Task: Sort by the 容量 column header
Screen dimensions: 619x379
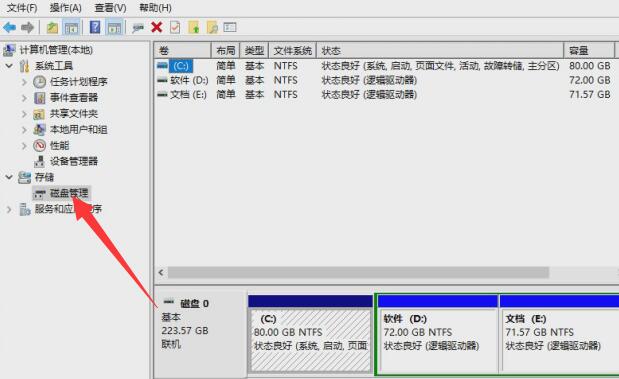Action: [589, 51]
